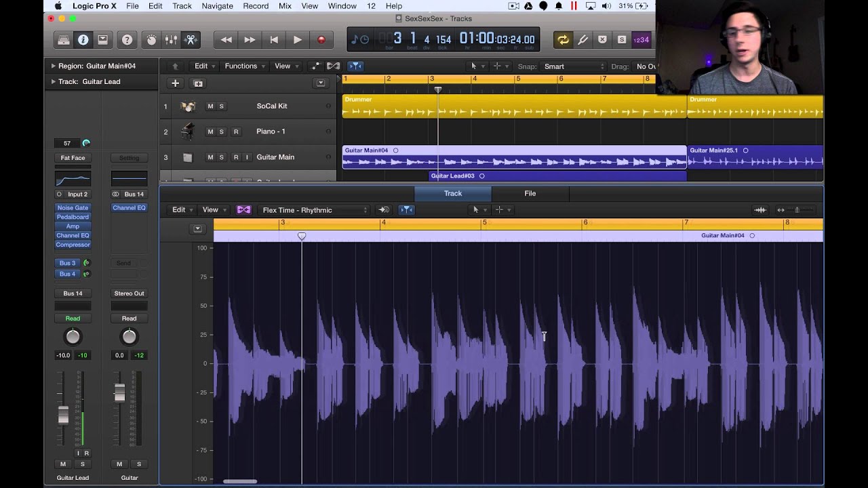The height and width of the screenshot is (488, 868).
Task: Open the File menu in menu bar
Action: coord(132,6)
